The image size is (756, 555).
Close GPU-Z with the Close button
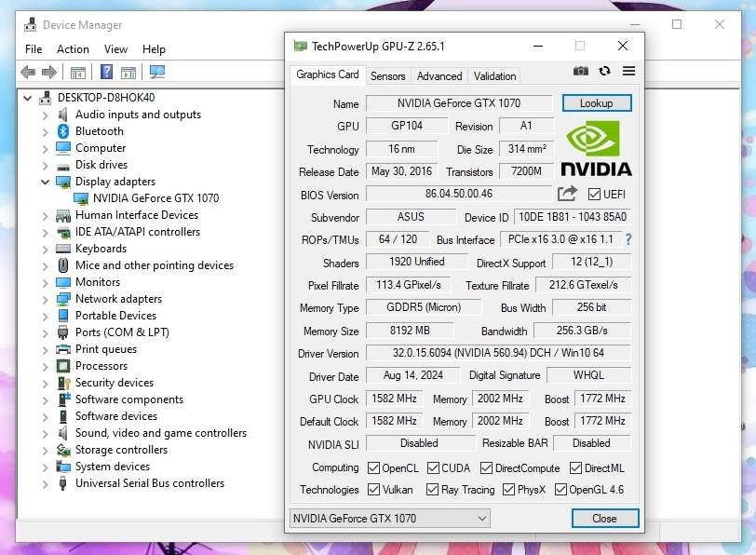coord(604,518)
